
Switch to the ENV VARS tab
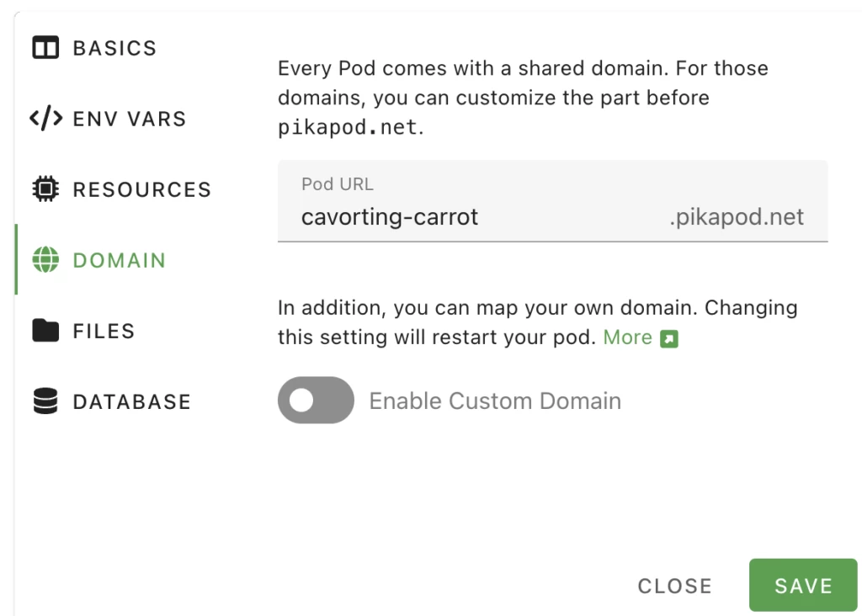click(x=130, y=119)
